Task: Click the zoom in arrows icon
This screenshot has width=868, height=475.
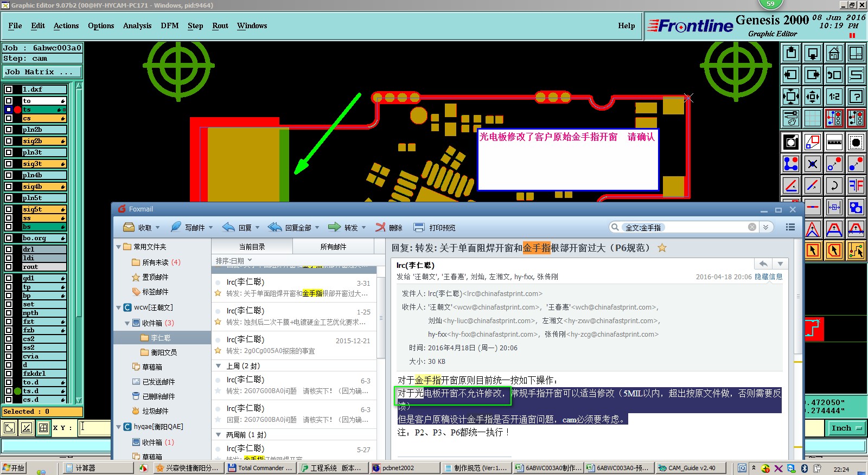Action: tap(791, 97)
